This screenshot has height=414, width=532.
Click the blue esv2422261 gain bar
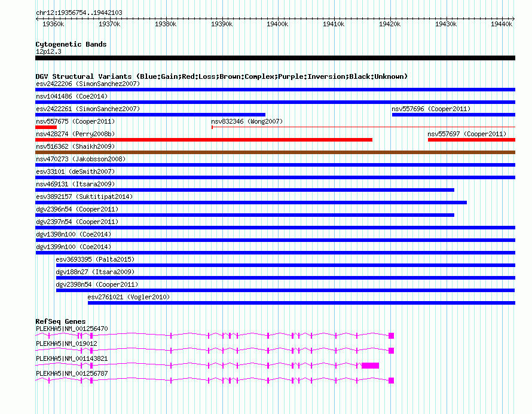point(150,115)
